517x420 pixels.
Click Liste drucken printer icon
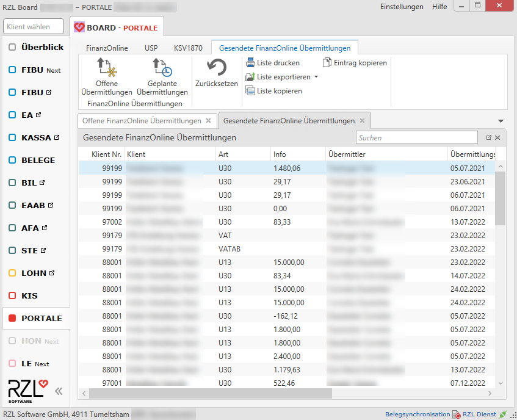250,63
